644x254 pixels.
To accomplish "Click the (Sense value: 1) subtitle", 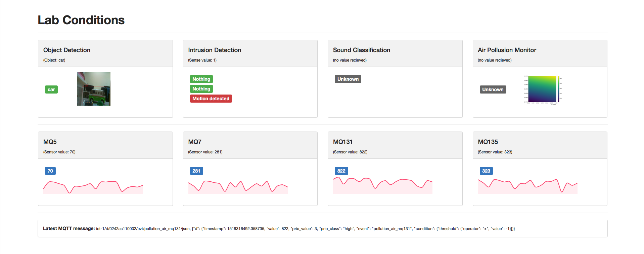I will 202,60.
